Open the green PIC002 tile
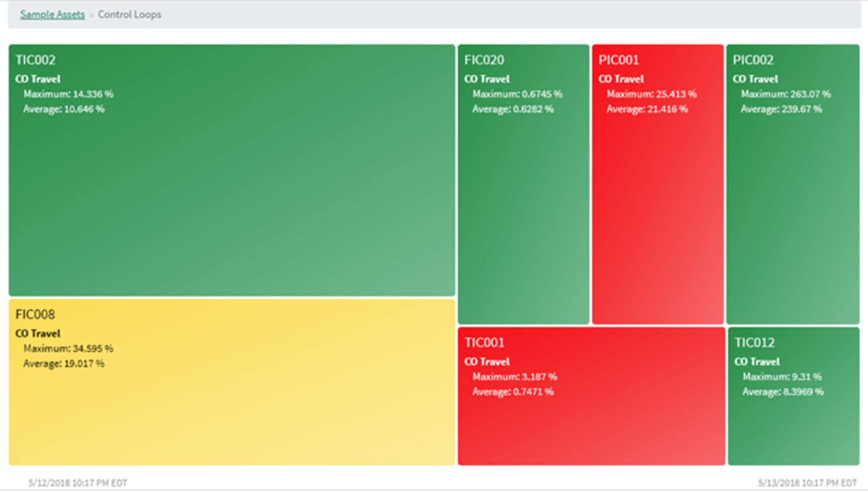The image size is (868, 492). [792, 184]
